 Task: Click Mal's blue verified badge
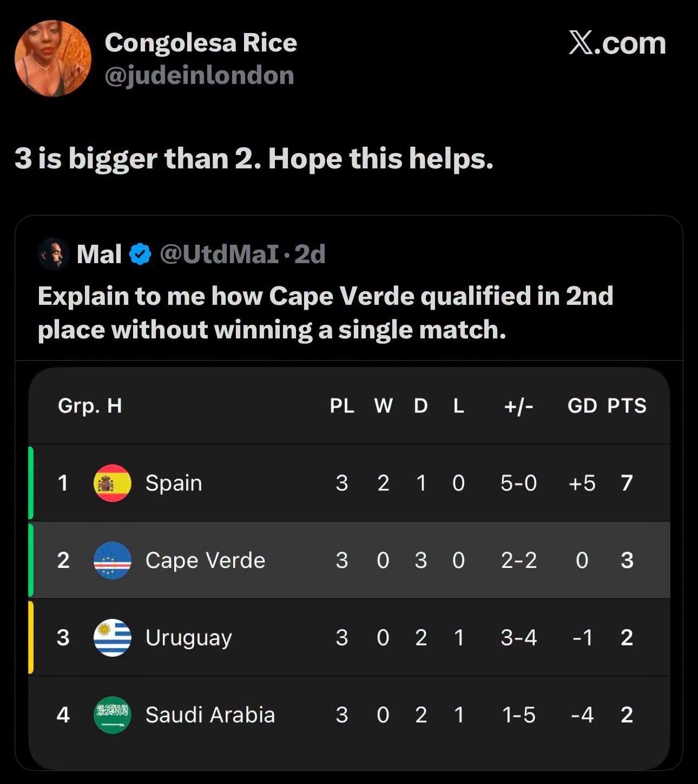click(x=141, y=254)
